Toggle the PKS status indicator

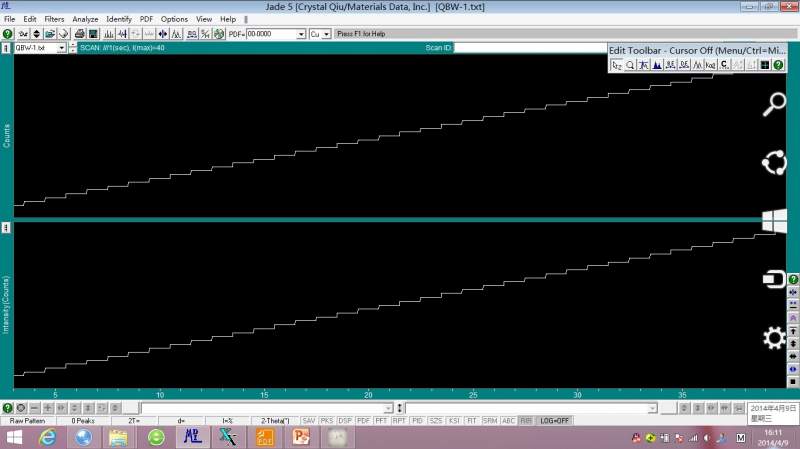point(327,421)
